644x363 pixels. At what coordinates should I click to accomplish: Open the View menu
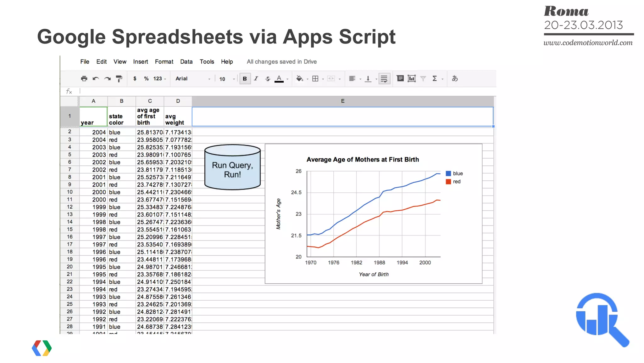click(120, 62)
